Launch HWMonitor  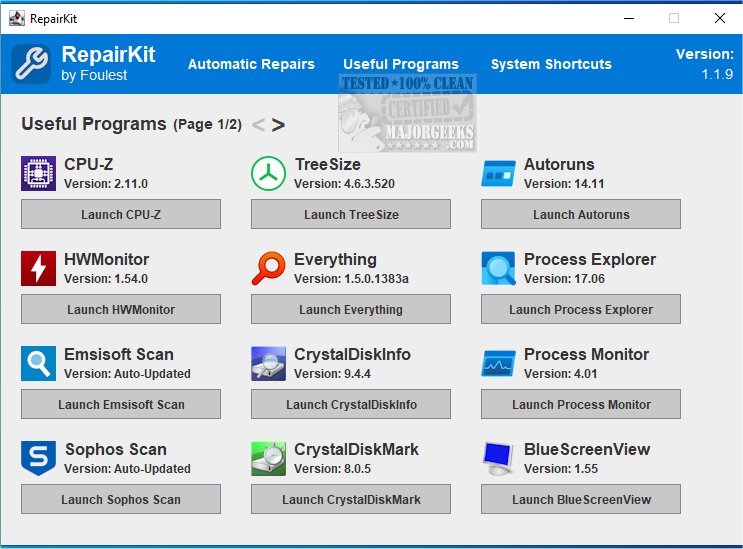(121, 309)
